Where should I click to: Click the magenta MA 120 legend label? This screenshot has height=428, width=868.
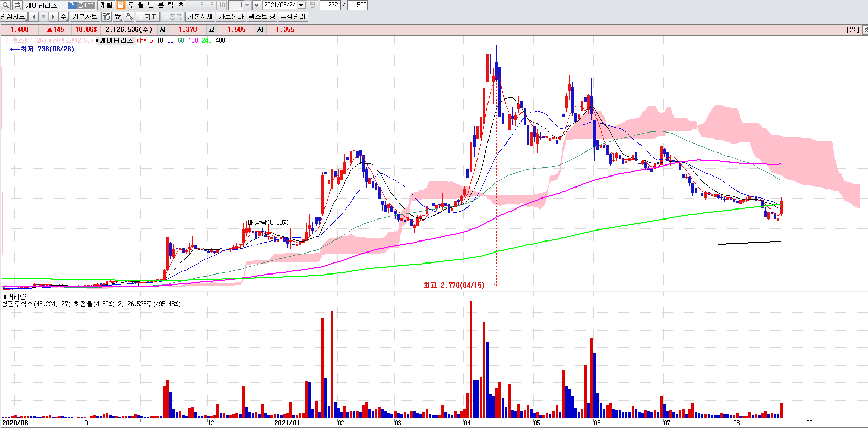pyautogui.click(x=193, y=41)
